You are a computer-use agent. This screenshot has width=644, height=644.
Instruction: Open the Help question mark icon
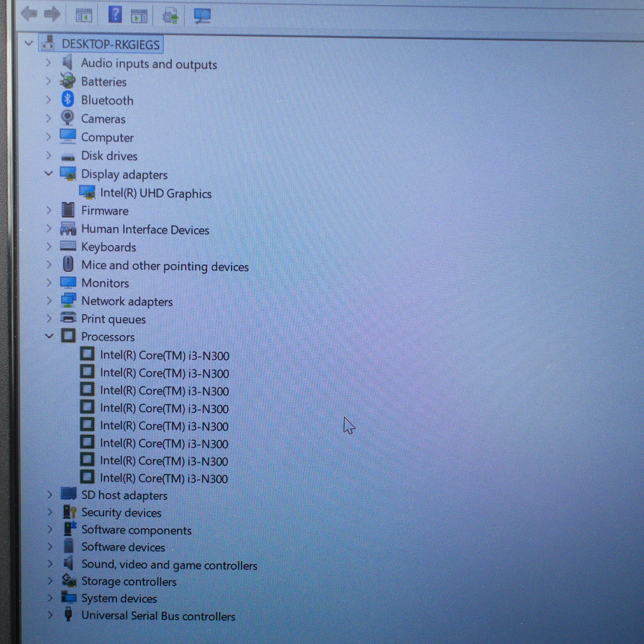[x=115, y=15]
